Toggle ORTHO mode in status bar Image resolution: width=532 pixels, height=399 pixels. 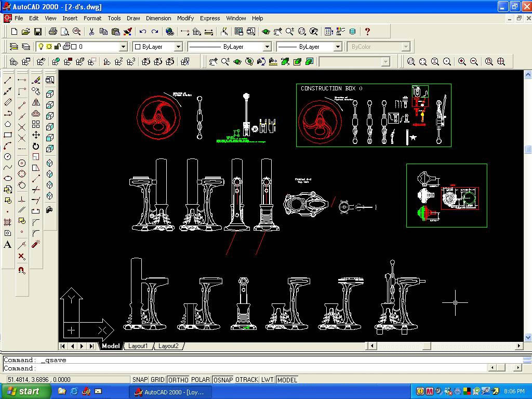coord(178,380)
